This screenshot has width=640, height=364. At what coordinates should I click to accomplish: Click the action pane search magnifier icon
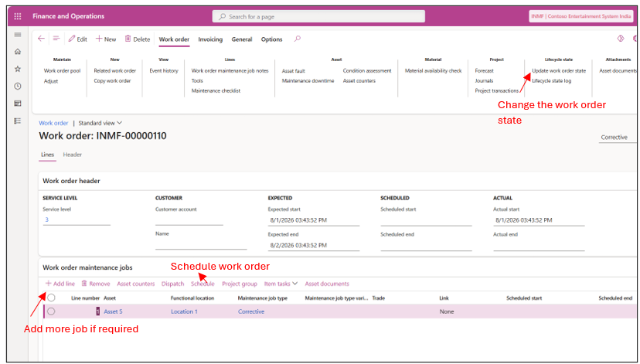click(x=298, y=39)
